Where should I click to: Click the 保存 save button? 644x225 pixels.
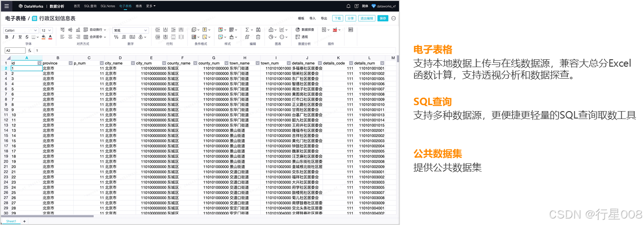coord(382,18)
